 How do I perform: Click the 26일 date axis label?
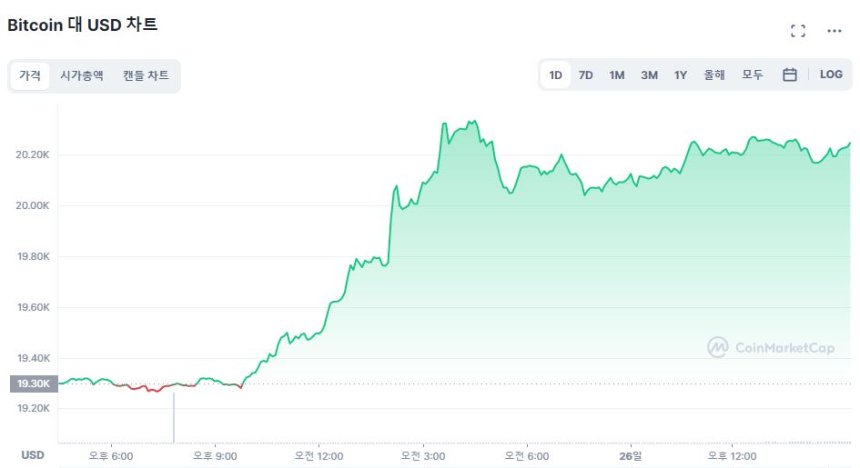[631, 455]
